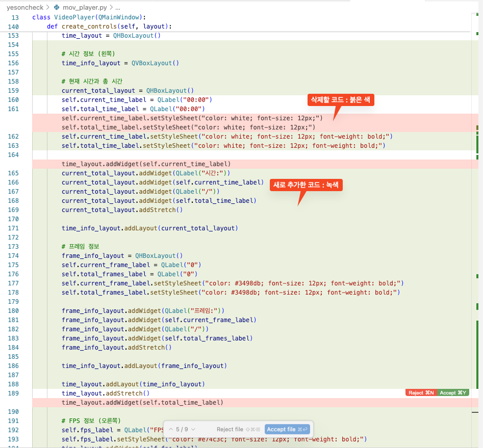Click deleted line 'time_layout.addWidget(self.current_time_label)'
This screenshot has width=483, height=448.
146,164
